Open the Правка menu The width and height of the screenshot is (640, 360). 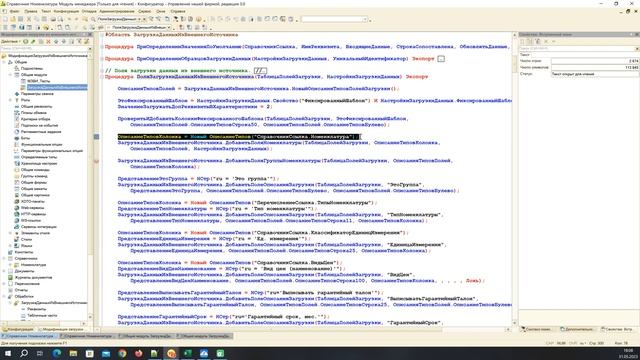click(31, 11)
